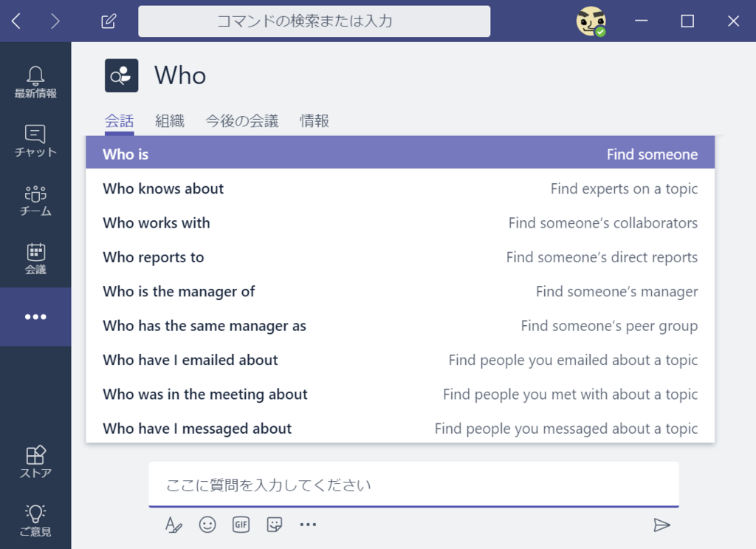
Task: Open text formatting options
Action: click(x=173, y=525)
